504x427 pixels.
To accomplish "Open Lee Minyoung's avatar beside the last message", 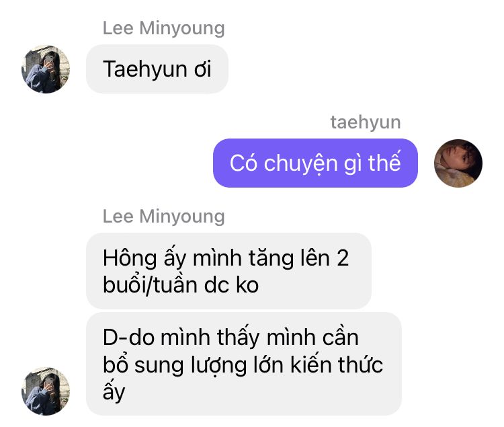I will (x=46, y=391).
